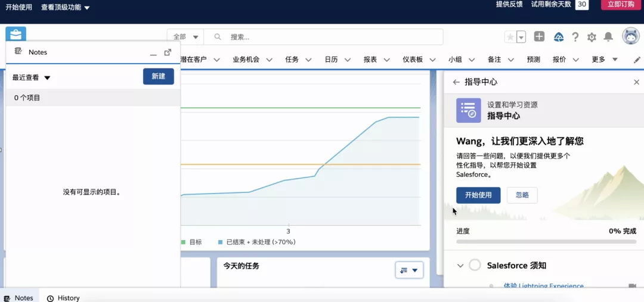Image resolution: width=644 pixels, height=302 pixels.
Task: Click the video icon beside Lightning Experience
Action: pos(633,285)
